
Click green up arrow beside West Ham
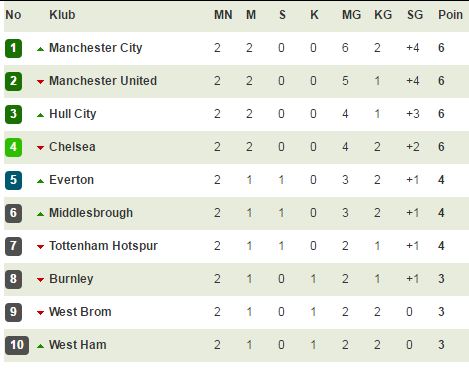pyautogui.click(x=40, y=346)
